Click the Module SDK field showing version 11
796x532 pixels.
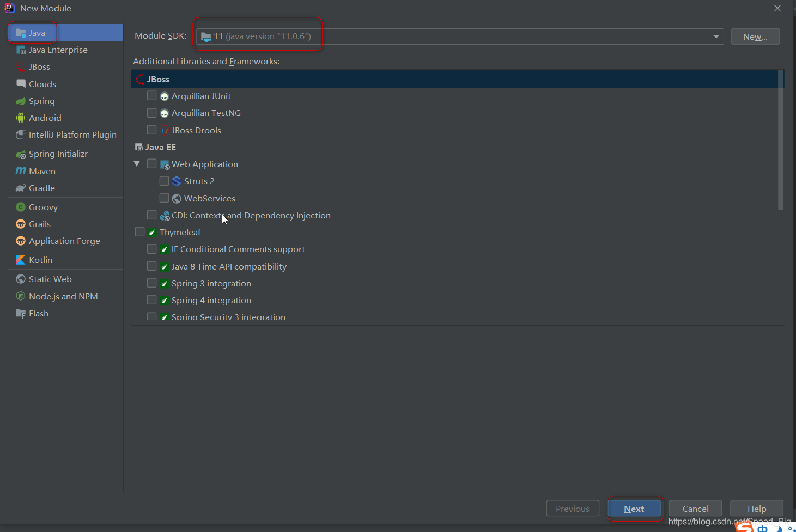[x=460, y=36]
